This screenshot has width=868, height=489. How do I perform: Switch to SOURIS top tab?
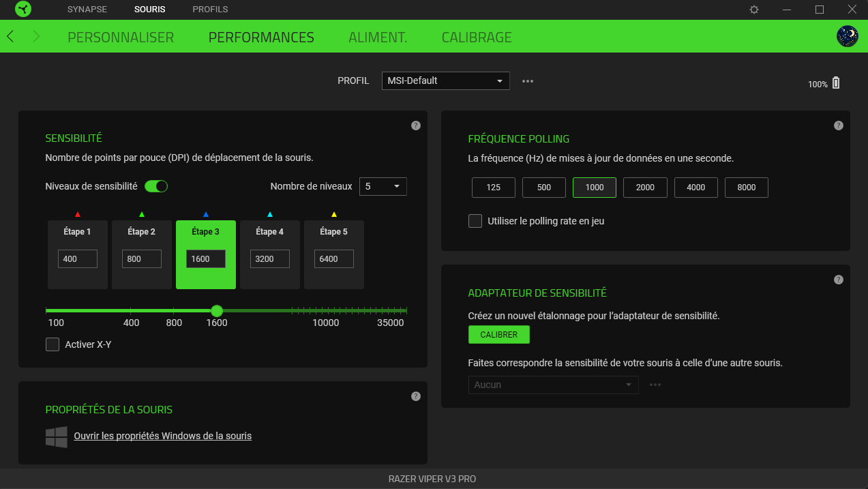coord(150,10)
